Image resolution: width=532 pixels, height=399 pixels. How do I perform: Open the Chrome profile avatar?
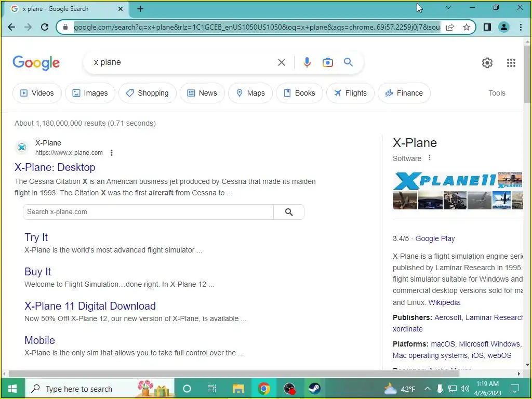(x=504, y=27)
